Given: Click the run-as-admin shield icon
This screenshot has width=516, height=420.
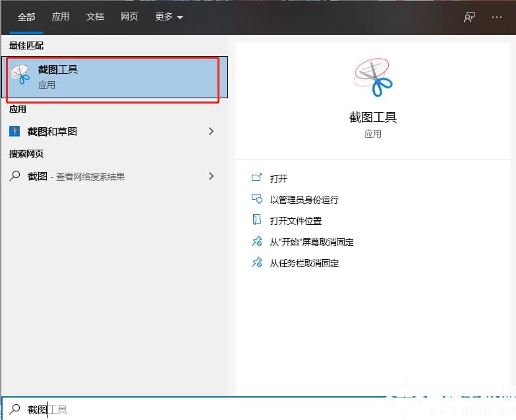Looking at the screenshot, I should [x=257, y=199].
